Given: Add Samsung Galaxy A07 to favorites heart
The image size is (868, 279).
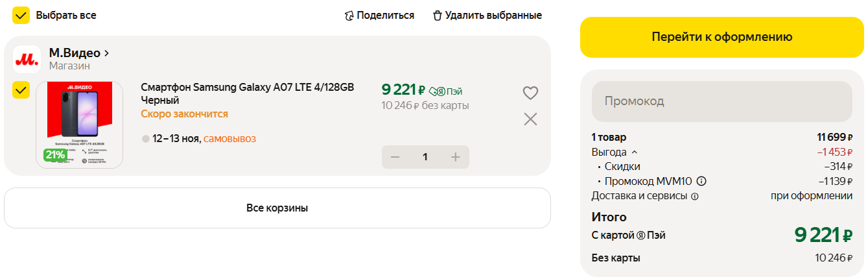Looking at the screenshot, I should 530,93.
